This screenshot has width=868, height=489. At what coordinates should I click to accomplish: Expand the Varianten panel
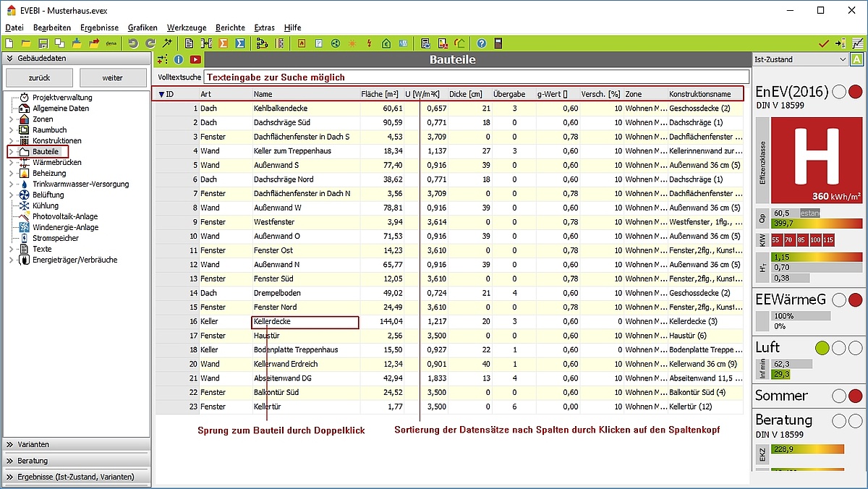pos(77,444)
